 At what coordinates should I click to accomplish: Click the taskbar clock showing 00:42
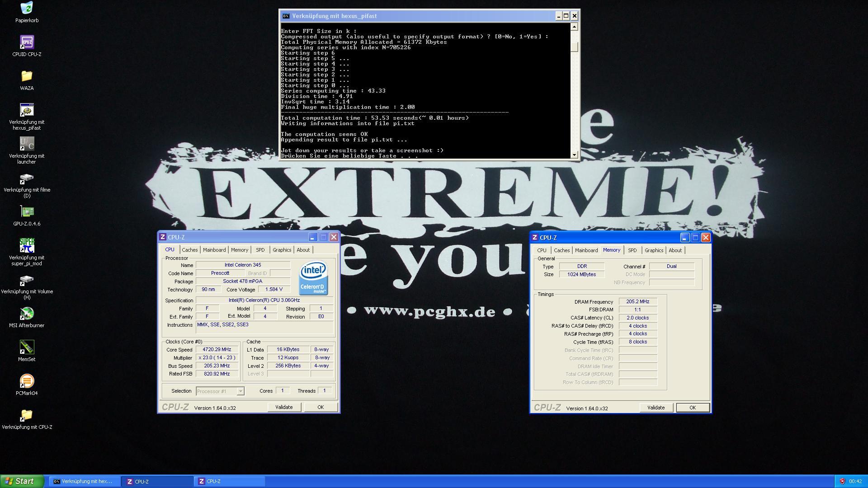(x=855, y=481)
